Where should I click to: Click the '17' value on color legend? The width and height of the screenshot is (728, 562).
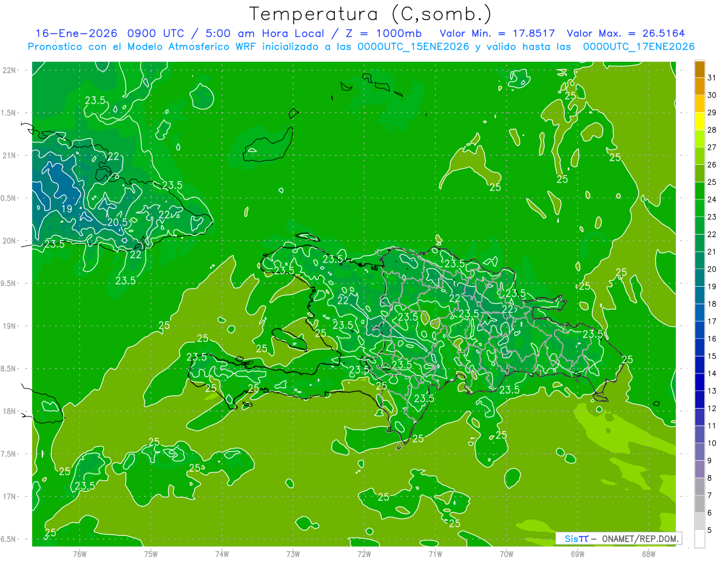(x=712, y=321)
